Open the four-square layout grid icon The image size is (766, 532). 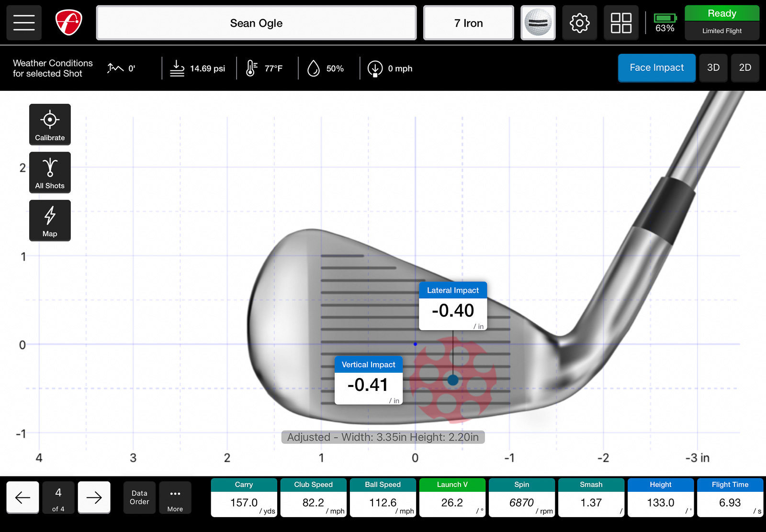pyautogui.click(x=621, y=22)
